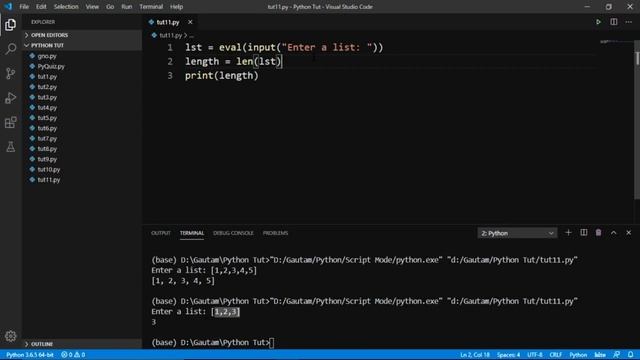Open the Go menu
Screen dimensions: 640x360
click(x=110, y=7)
